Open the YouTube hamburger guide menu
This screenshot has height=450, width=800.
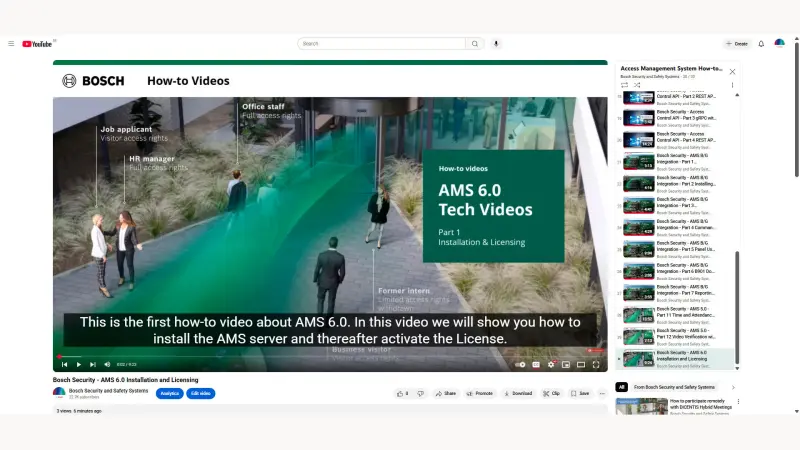pos(11,44)
